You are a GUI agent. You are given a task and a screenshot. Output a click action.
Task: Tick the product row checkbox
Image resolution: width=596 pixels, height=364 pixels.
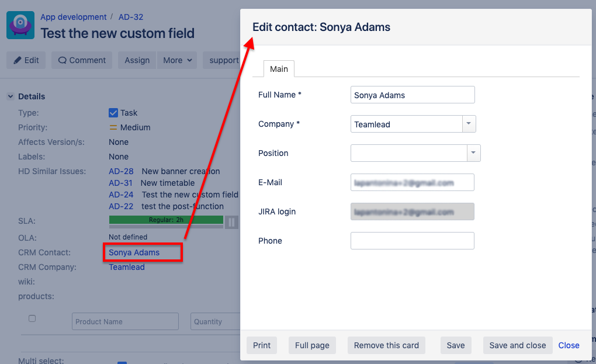pyautogui.click(x=32, y=318)
